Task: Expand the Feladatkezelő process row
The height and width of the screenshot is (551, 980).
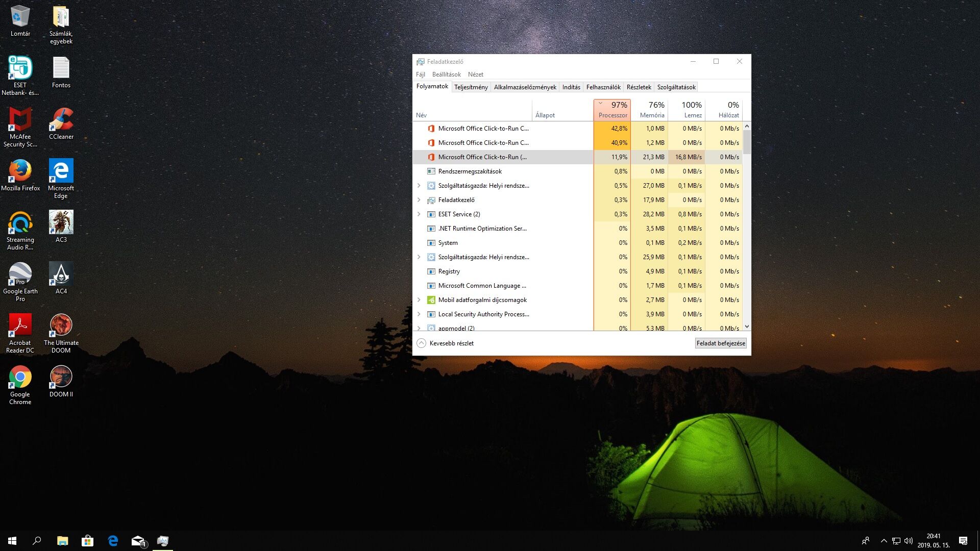Action: 419,200
